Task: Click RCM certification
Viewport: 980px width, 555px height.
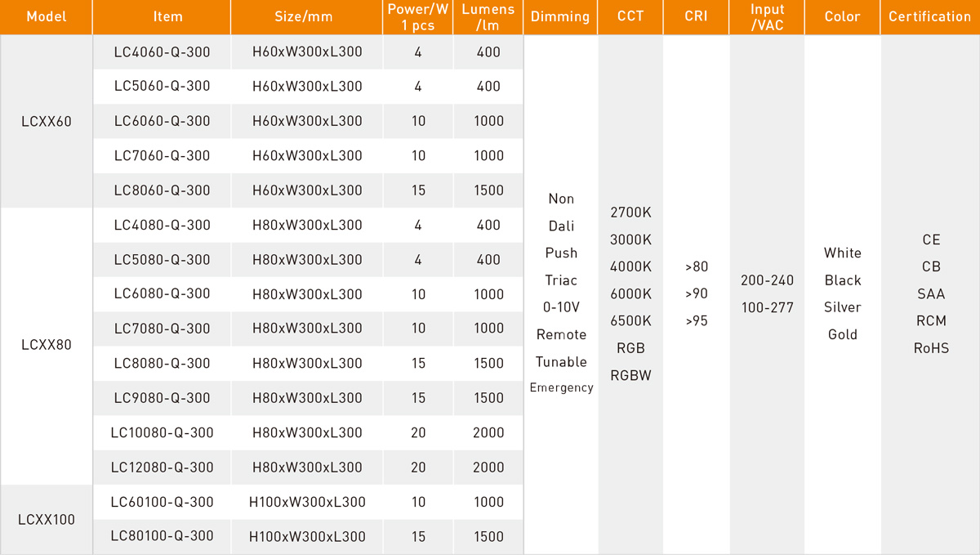Action: (930, 321)
